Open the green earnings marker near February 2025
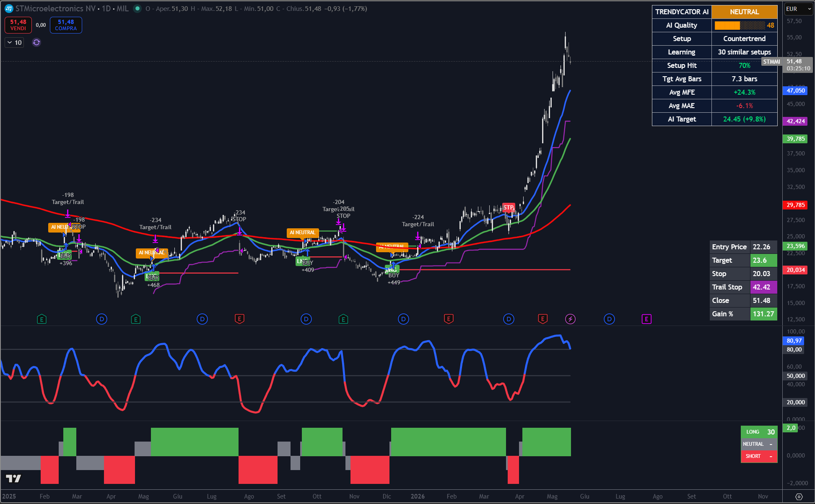The height and width of the screenshot is (504, 815). [42, 319]
